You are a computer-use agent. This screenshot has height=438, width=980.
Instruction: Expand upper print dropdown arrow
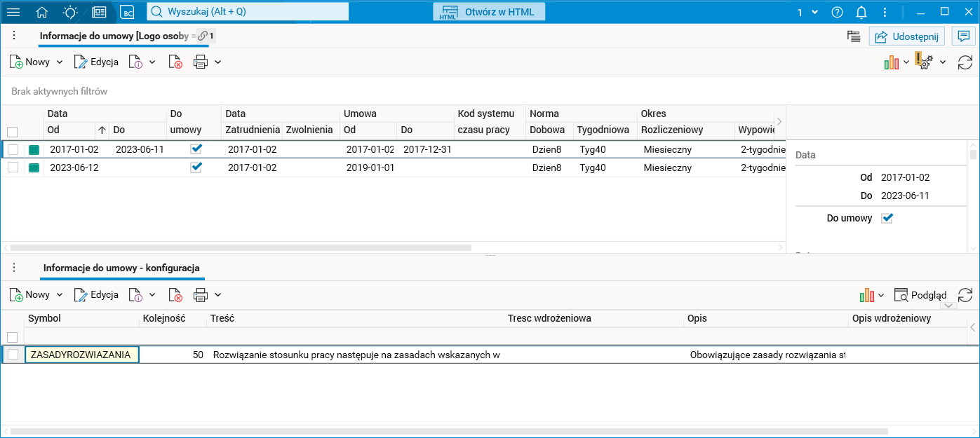tap(218, 62)
